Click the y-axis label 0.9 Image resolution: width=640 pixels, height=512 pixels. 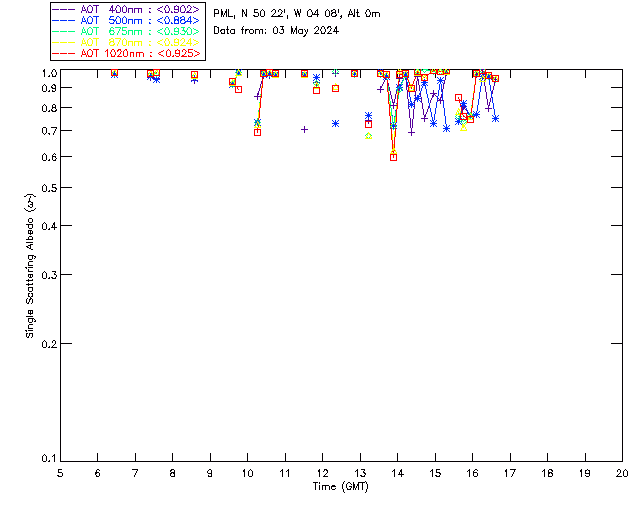tap(49, 88)
